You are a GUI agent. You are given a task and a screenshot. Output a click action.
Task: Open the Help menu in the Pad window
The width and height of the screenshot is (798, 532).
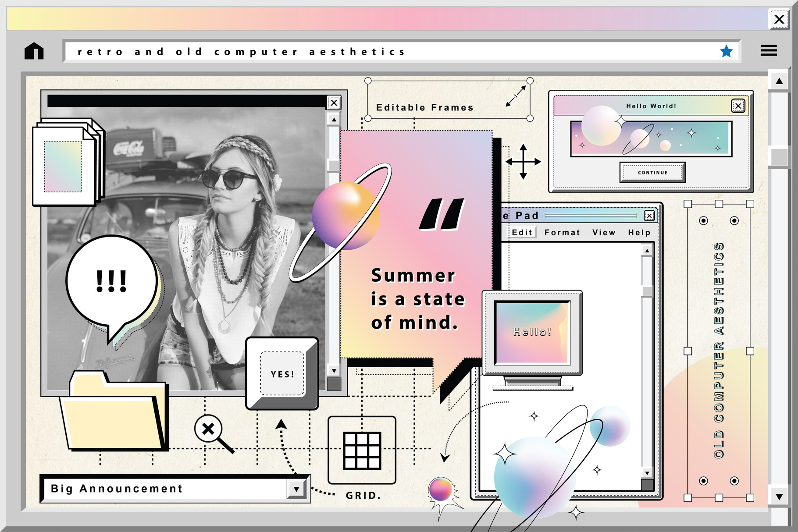[639, 233]
